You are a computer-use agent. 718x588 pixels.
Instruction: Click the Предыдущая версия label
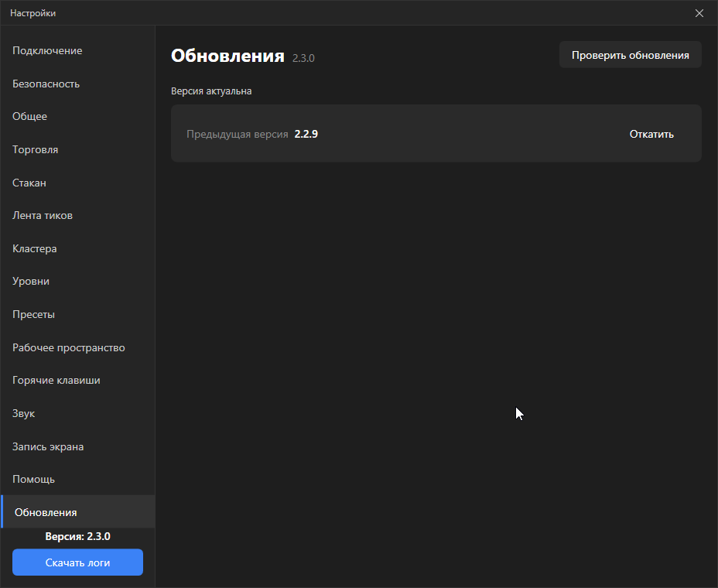pyautogui.click(x=238, y=134)
